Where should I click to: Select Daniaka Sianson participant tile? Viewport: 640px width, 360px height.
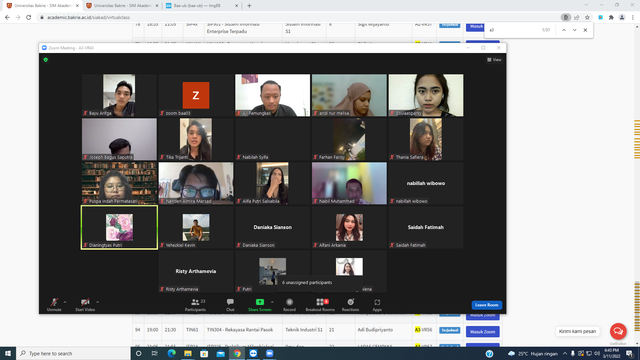coord(272,227)
